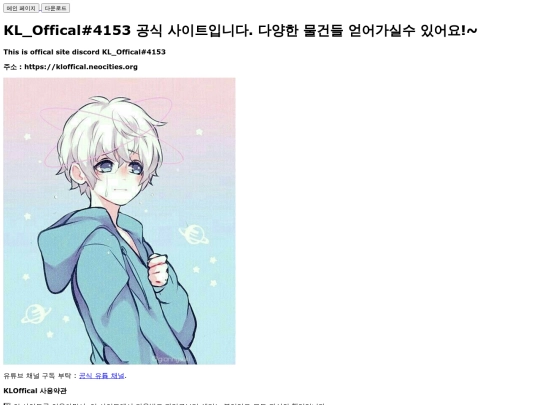Click the faint watermark at image bottom
The image size is (540, 405).
(171, 360)
